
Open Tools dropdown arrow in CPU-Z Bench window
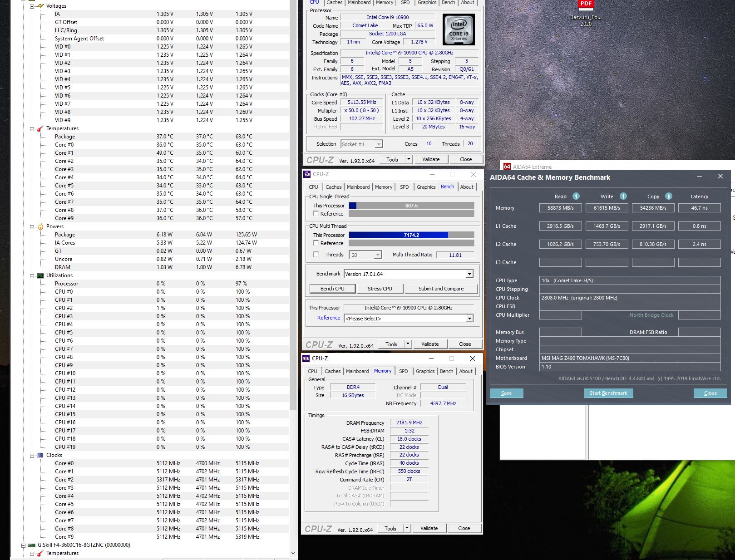click(408, 344)
